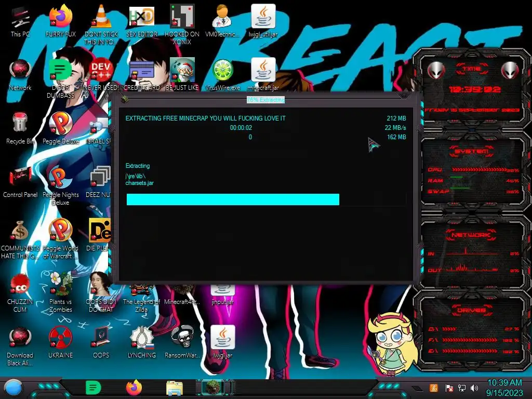Click the CPU usage bar in SYSTEM gadget
532x399 pixels.
[x=480, y=169]
